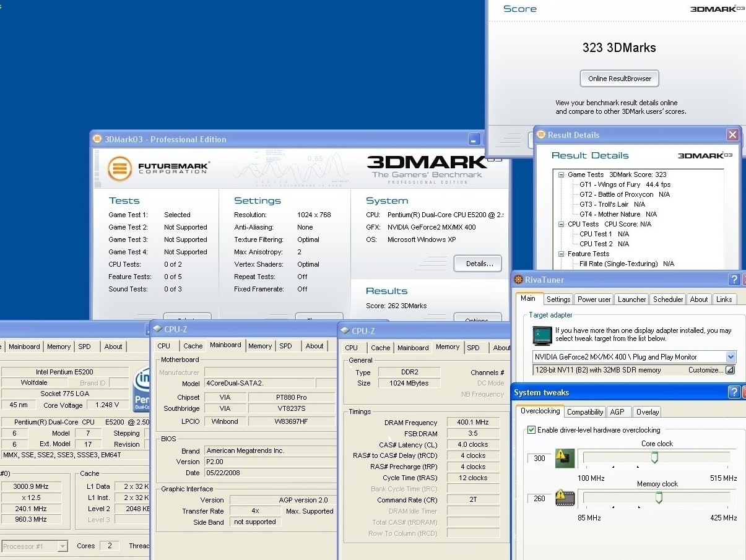746x560 pixels.
Task: Click Online ResultBrowser button
Action: [x=619, y=79]
